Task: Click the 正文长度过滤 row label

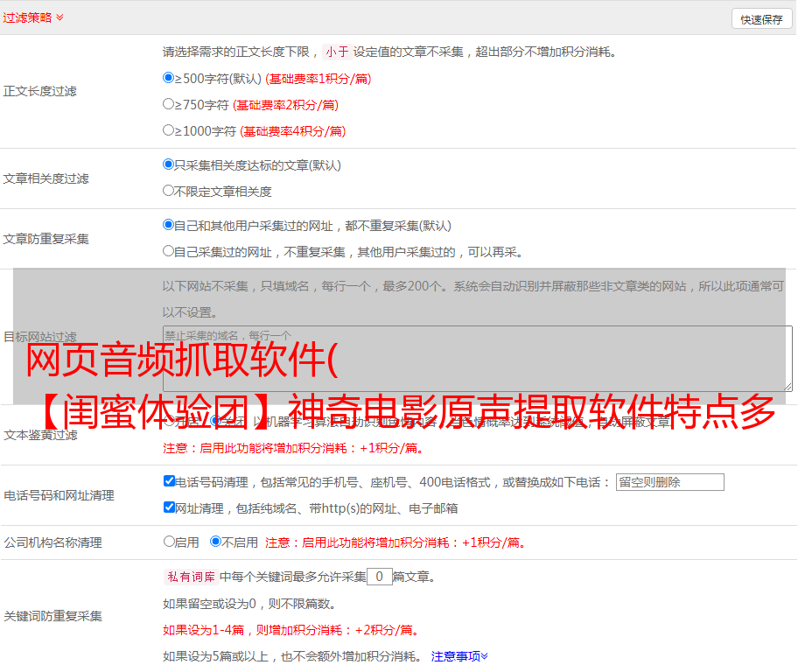Action: click(x=39, y=91)
